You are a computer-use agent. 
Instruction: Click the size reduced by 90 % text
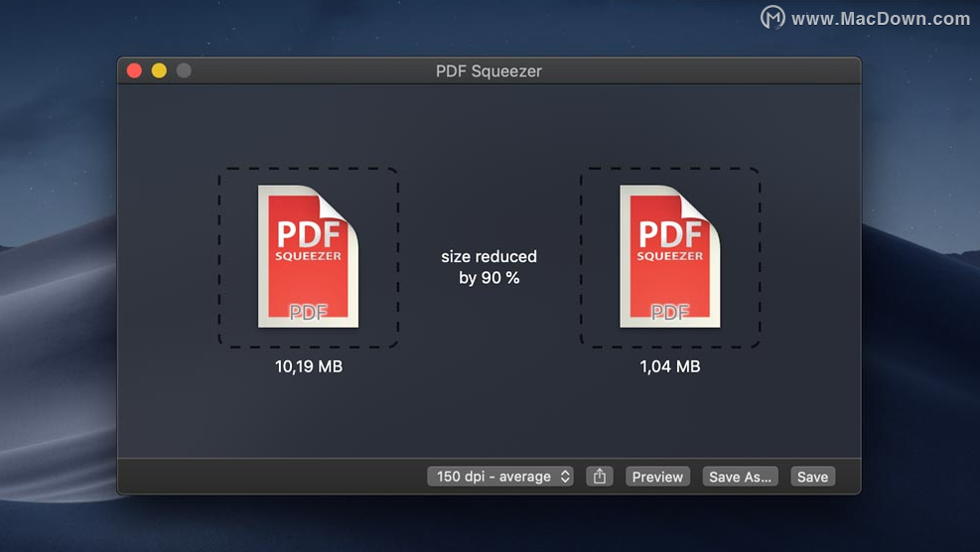pos(489,267)
